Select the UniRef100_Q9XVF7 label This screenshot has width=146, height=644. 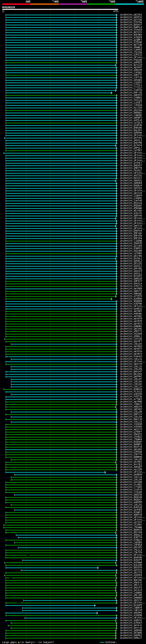(x=131, y=342)
